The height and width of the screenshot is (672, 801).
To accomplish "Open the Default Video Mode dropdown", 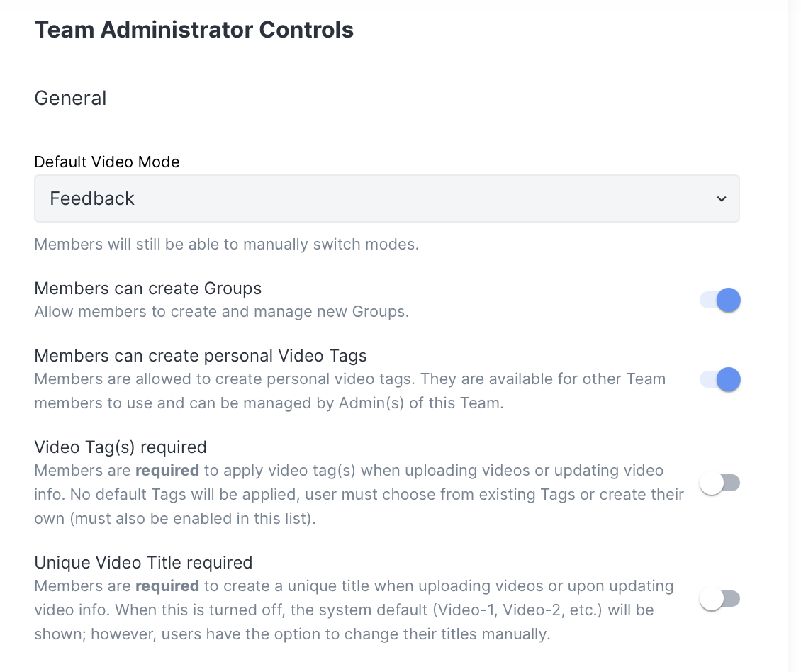I will 386,198.
